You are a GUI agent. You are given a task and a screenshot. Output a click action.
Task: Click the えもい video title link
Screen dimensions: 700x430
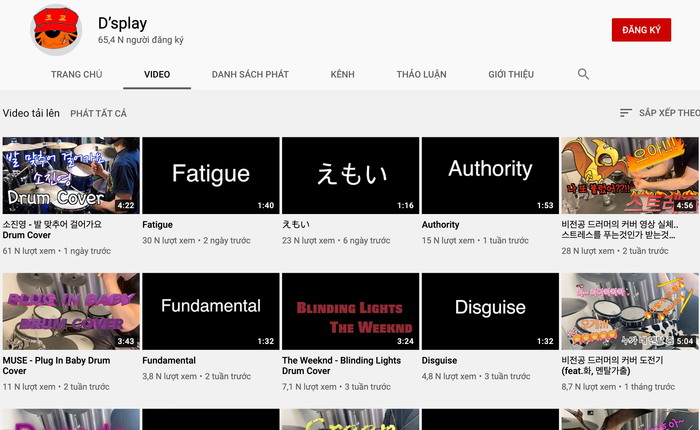point(296,225)
